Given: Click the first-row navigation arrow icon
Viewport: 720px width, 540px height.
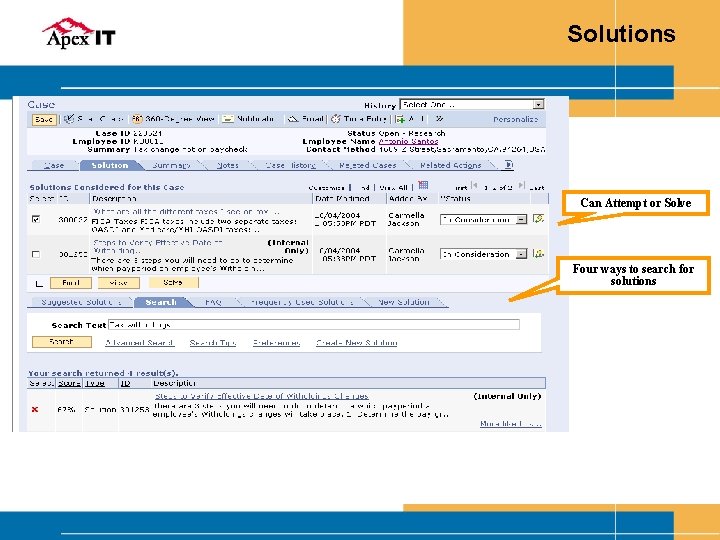Looking at the screenshot, I should pyautogui.click(x=474, y=186).
